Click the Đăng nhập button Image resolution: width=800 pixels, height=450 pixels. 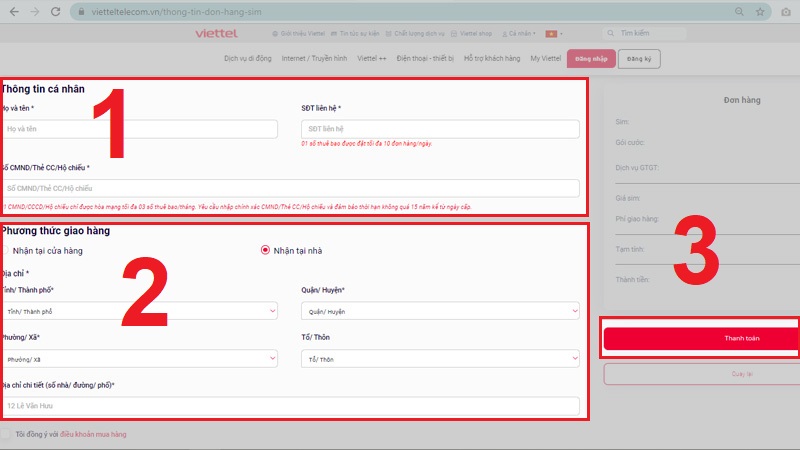(590, 58)
